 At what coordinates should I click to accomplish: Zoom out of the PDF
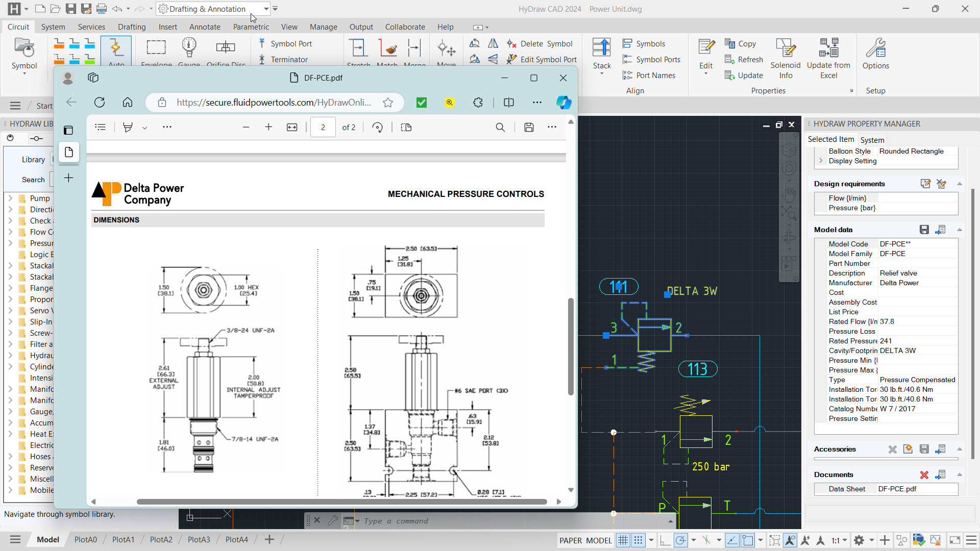[246, 128]
